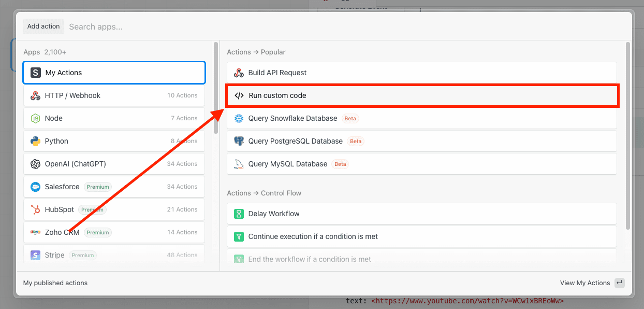Open My published actions

(55, 283)
